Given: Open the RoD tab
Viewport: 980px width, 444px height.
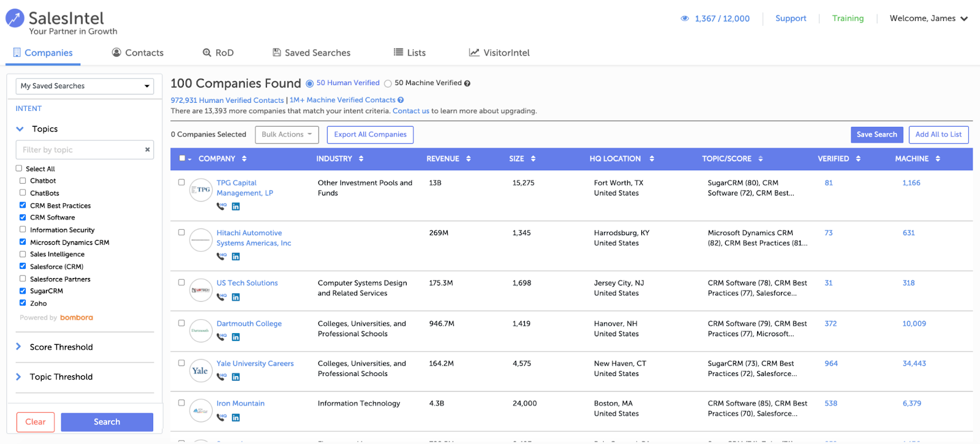Looking at the screenshot, I should 218,53.
